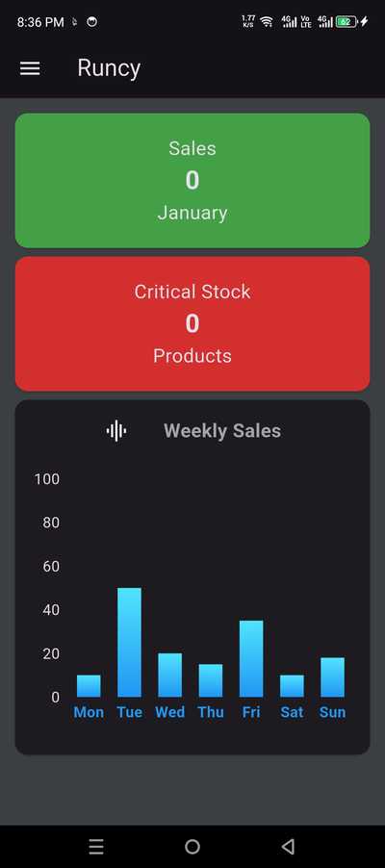Select the Thursday bar in chart

pyautogui.click(x=211, y=680)
